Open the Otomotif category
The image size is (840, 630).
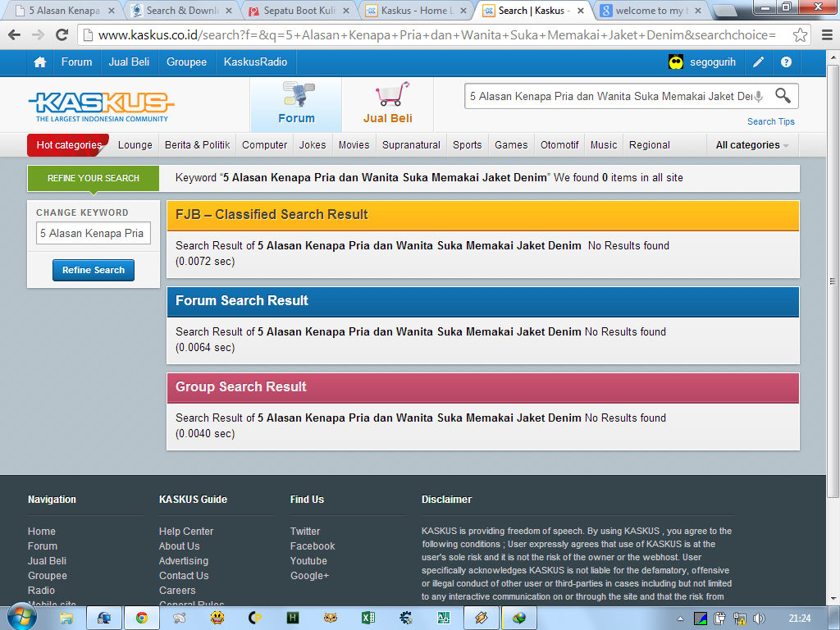pos(559,145)
